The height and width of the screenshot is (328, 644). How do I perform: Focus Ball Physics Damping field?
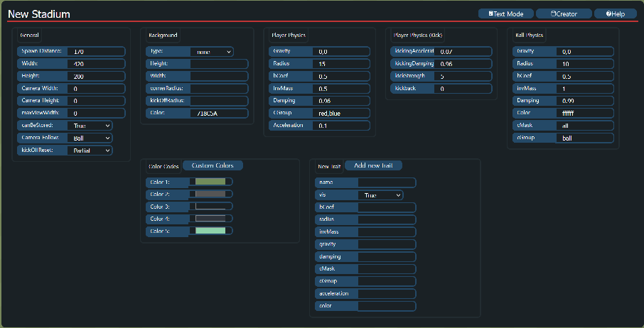coord(585,101)
